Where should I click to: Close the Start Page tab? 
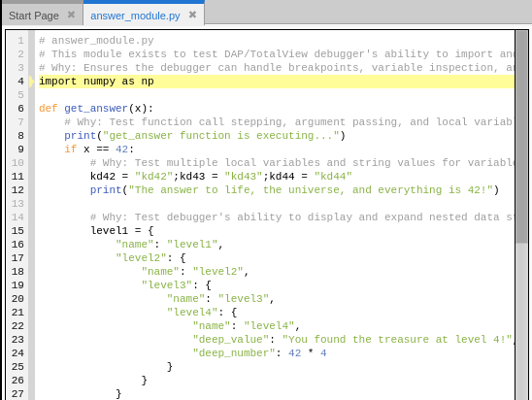coord(71,15)
